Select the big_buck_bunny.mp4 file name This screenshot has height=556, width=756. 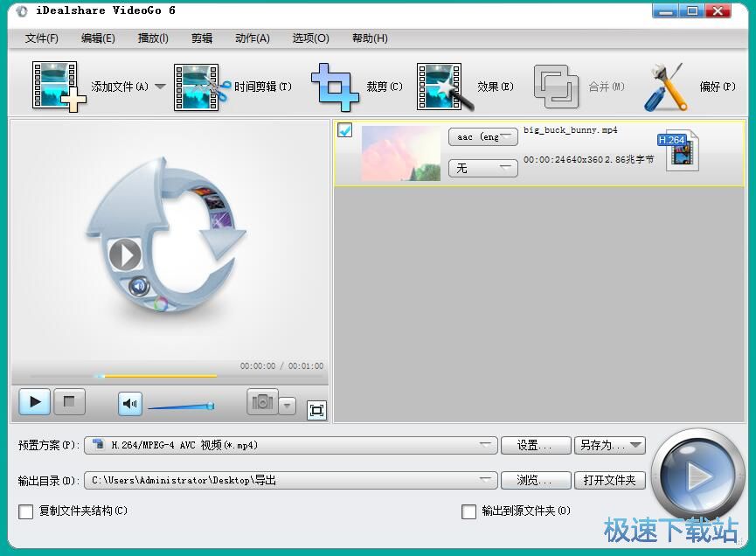[571, 129]
